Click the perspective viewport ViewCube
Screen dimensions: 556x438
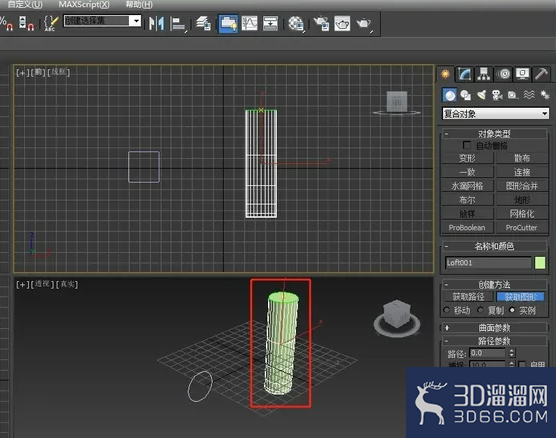(397, 317)
